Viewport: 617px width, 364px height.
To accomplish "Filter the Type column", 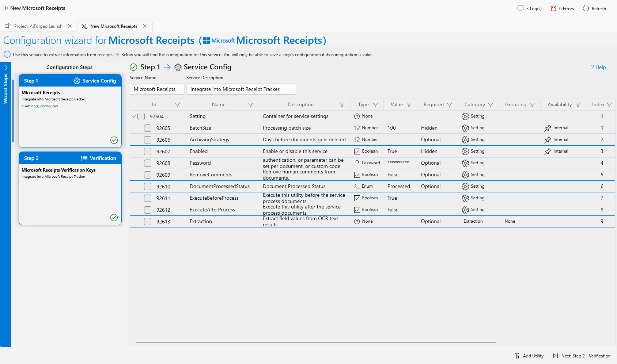I will [x=375, y=105].
